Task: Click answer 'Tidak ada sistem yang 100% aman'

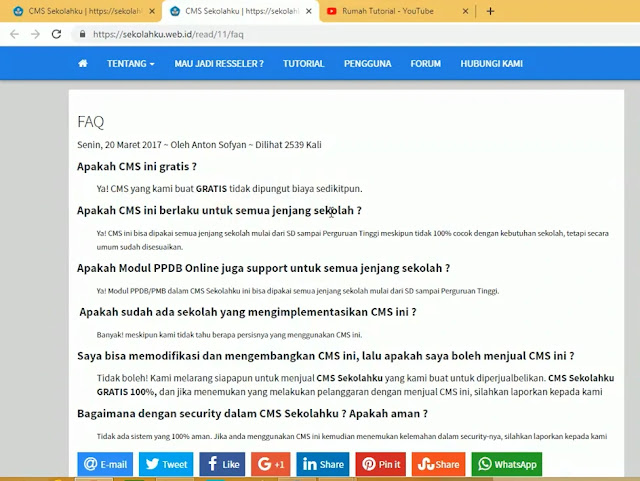Action: pos(352,436)
